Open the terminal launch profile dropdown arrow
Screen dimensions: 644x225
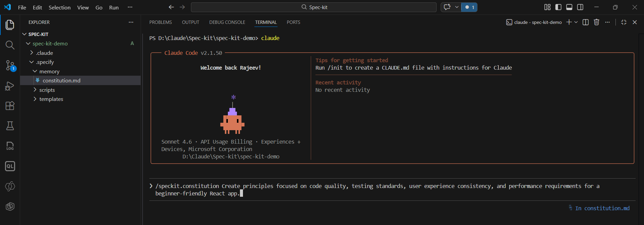coord(576,22)
